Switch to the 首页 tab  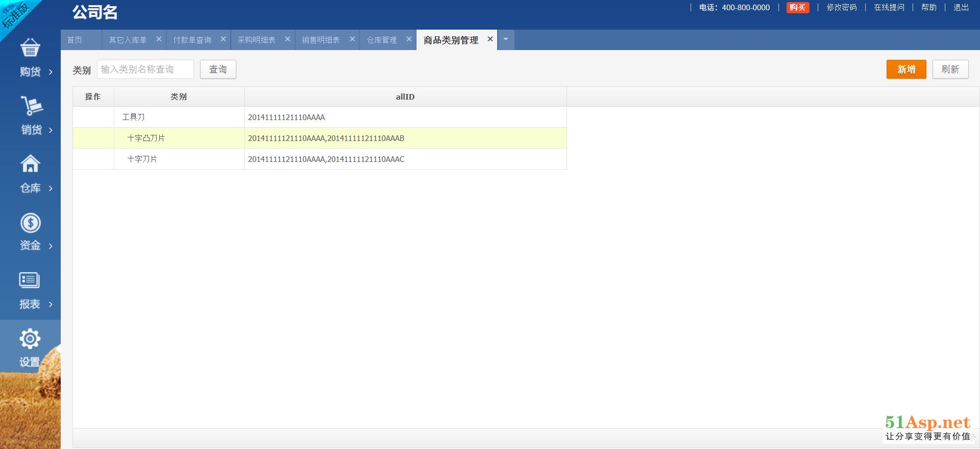pos(75,40)
